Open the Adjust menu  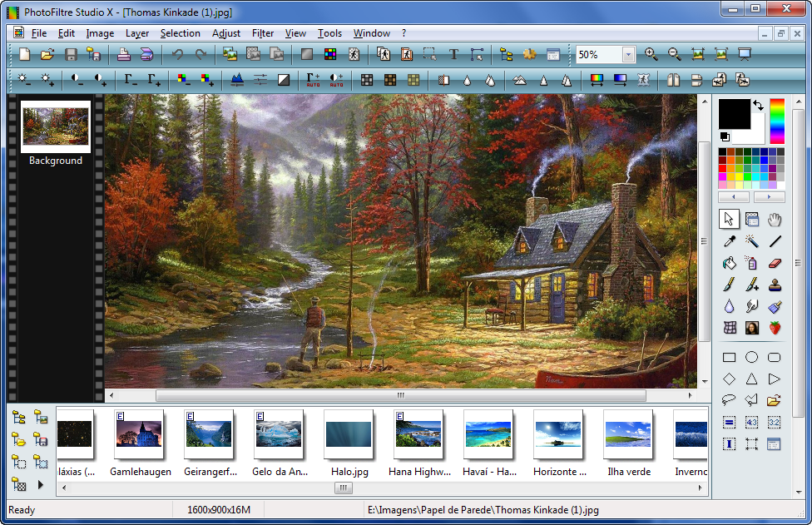225,33
